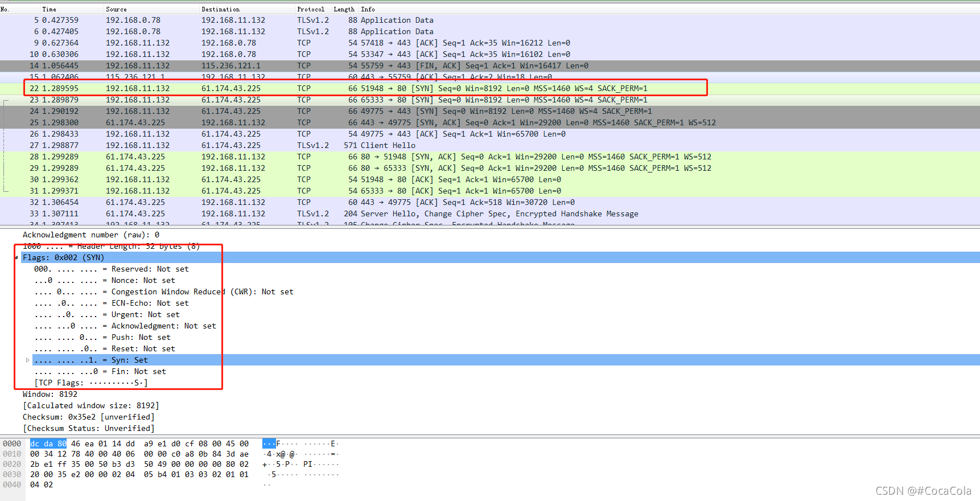
Task: Click the Destination column header
Action: [x=221, y=9]
